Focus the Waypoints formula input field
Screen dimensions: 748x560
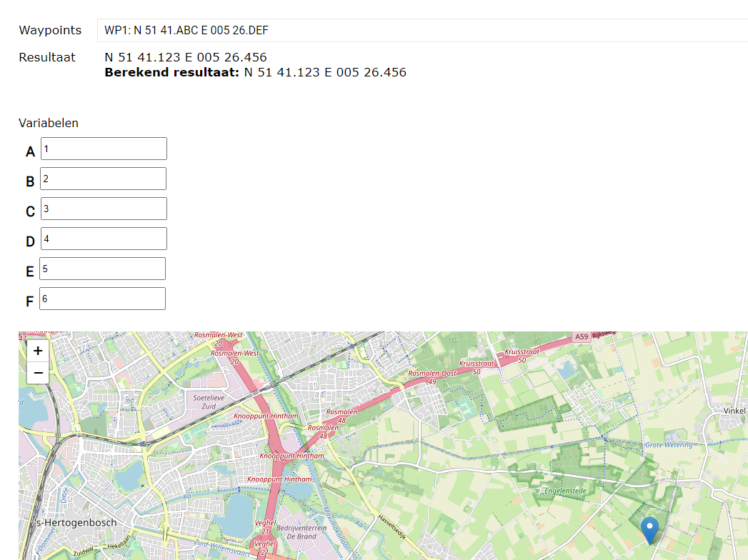click(422, 30)
